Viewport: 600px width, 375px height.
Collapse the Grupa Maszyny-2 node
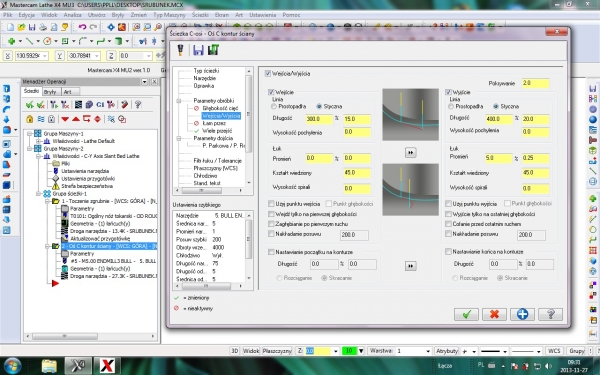pyautogui.click(x=29, y=148)
